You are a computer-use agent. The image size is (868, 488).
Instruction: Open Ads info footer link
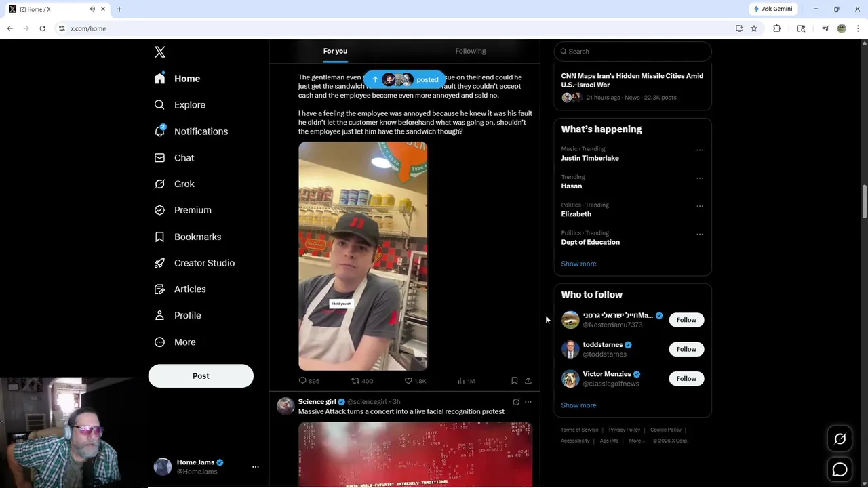[609, 441]
